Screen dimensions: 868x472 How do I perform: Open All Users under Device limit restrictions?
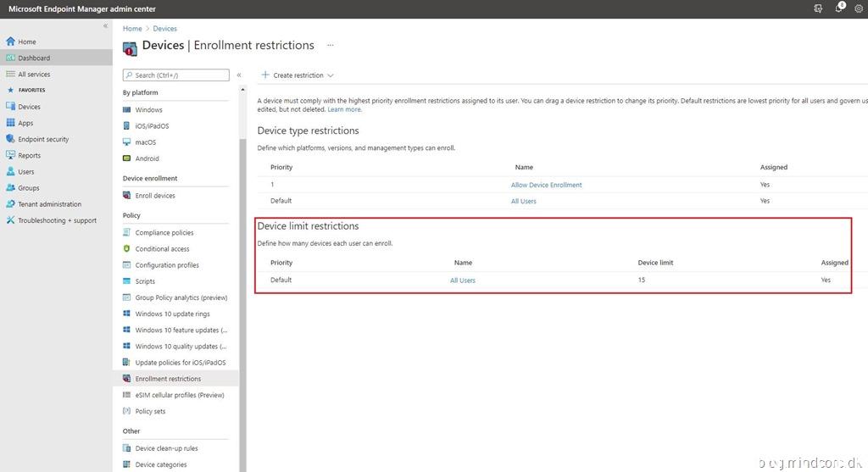(463, 280)
